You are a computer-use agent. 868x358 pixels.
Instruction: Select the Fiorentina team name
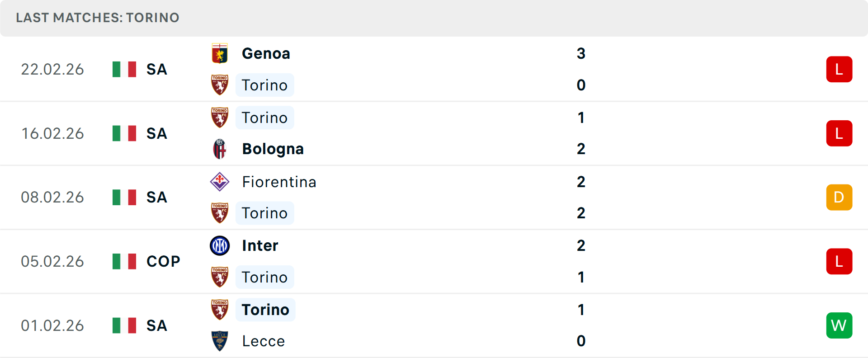[x=279, y=182]
